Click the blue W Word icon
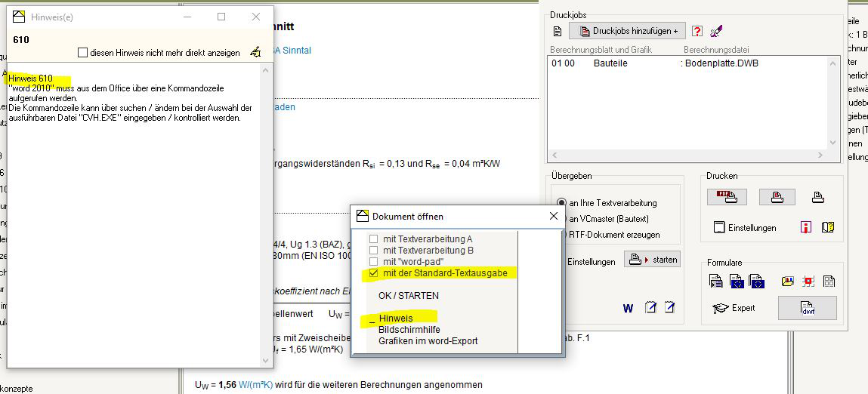Viewport: 868px width, 394px height. click(628, 308)
